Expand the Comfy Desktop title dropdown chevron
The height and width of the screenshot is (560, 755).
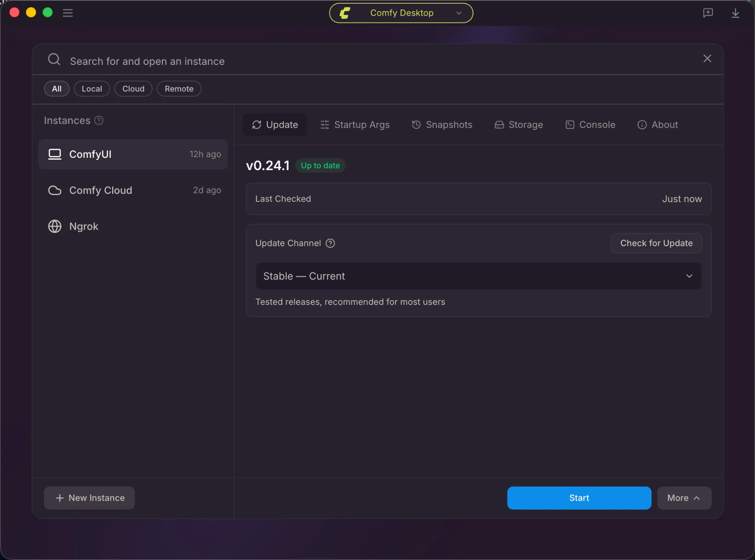click(459, 13)
